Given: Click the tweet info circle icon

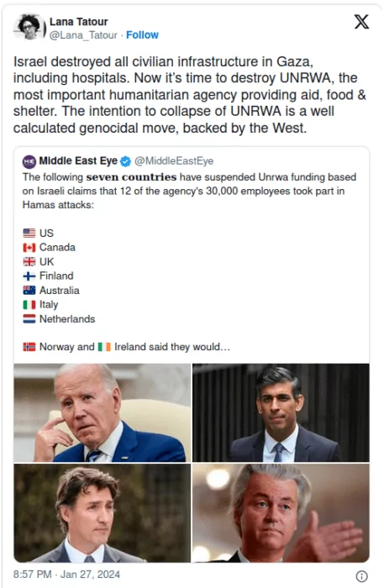Looking at the screenshot, I should [361, 576].
